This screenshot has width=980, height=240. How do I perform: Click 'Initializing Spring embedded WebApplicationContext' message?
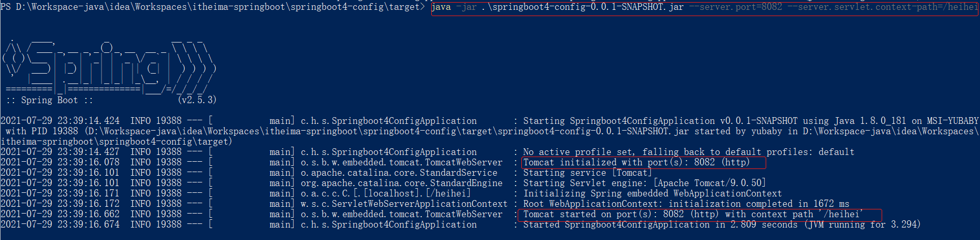[652, 193]
